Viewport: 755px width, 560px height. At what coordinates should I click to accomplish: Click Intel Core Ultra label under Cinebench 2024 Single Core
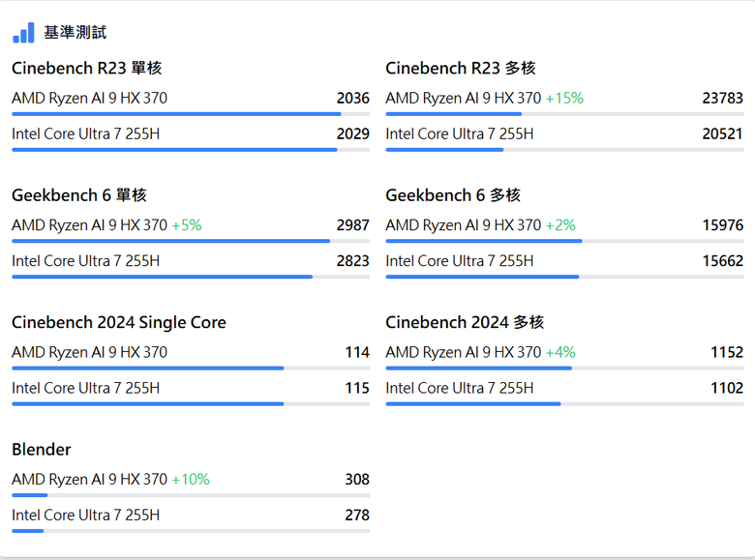[86, 388]
